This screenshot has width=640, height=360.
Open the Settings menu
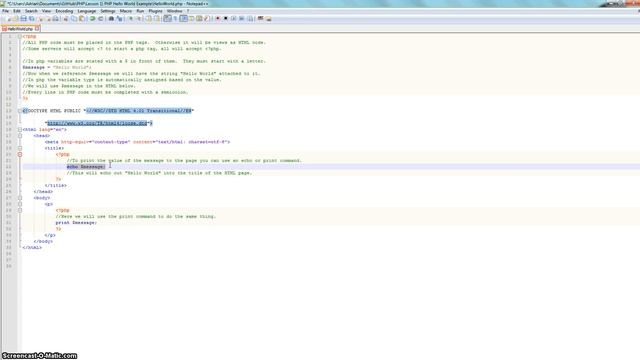click(108, 11)
